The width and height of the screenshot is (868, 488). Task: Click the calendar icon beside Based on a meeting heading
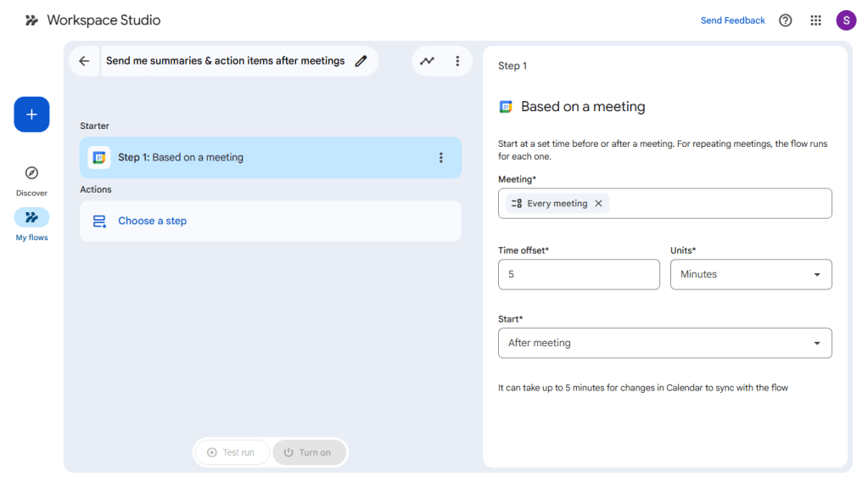tap(506, 106)
